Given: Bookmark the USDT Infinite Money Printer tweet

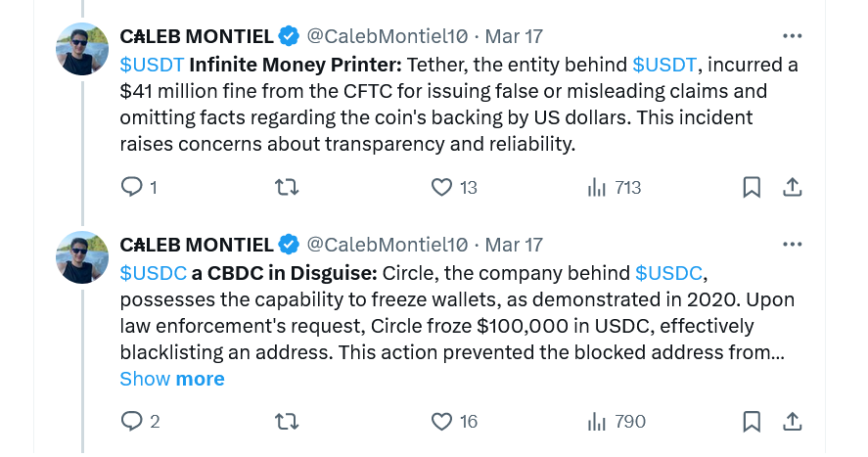Looking at the screenshot, I should click(x=752, y=187).
